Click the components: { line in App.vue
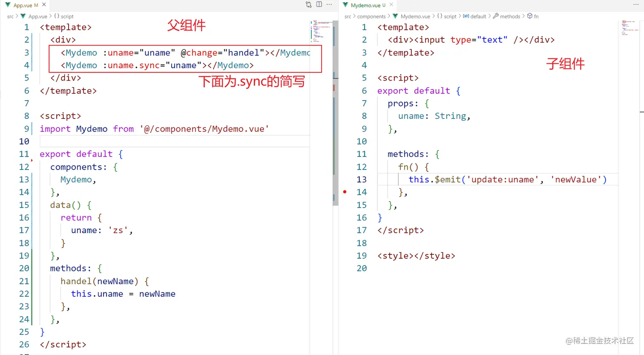Viewport: 644px width, 355px height. pyautogui.click(x=83, y=167)
